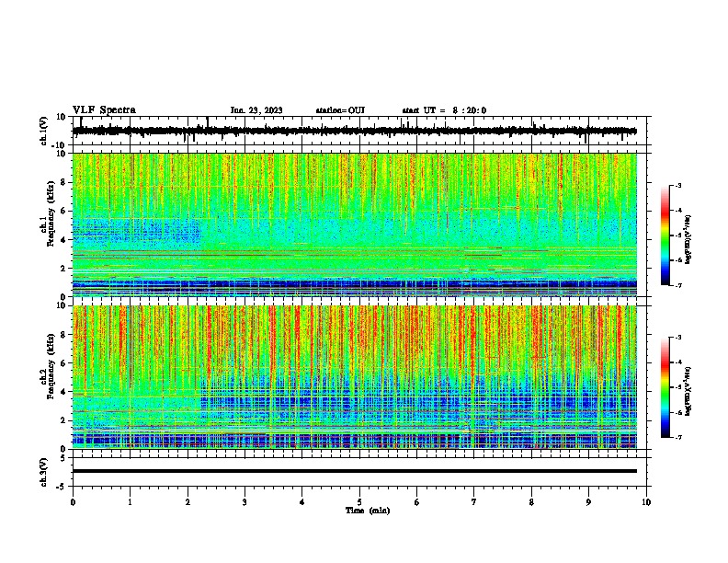Click the ch.1 voltage waveform trace
This screenshot has height=563, width=728.
coord(354,131)
